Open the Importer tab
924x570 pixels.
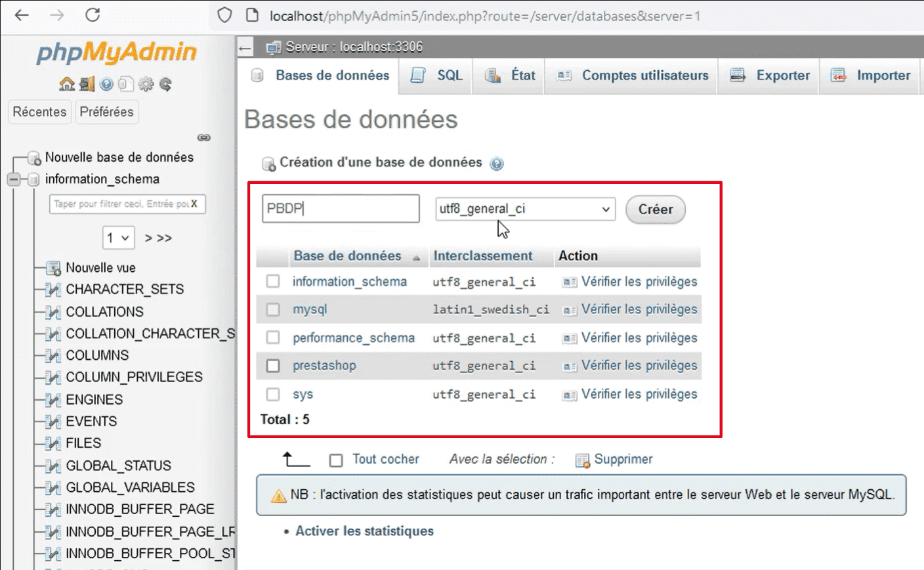[x=870, y=76]
